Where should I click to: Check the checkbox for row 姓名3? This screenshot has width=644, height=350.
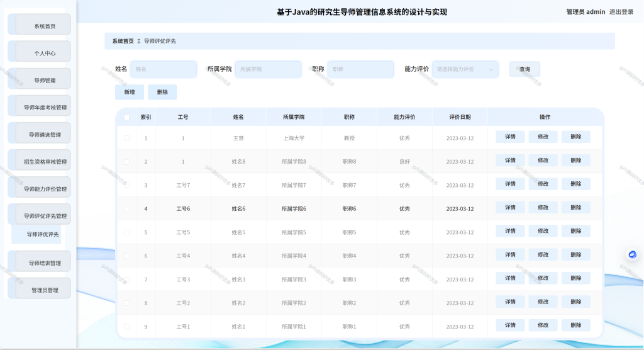click(x=126, y=279)
